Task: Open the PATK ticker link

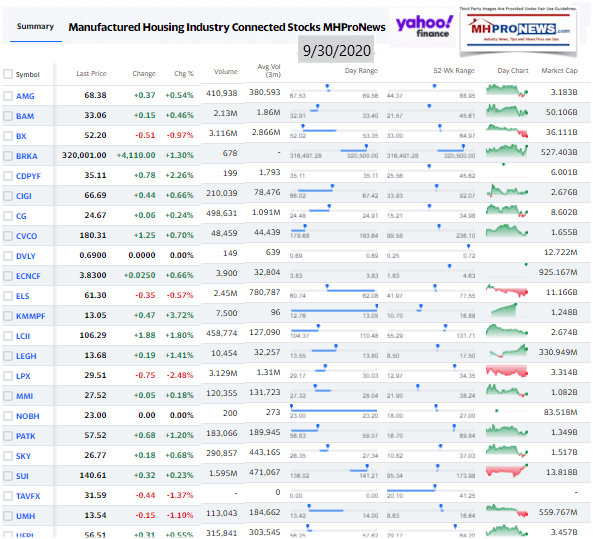Action: (25, 436)
